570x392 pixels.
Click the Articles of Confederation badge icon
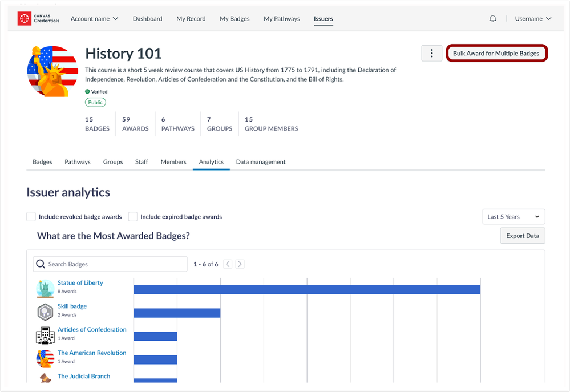pyautogui.click(x=45, y=335)
